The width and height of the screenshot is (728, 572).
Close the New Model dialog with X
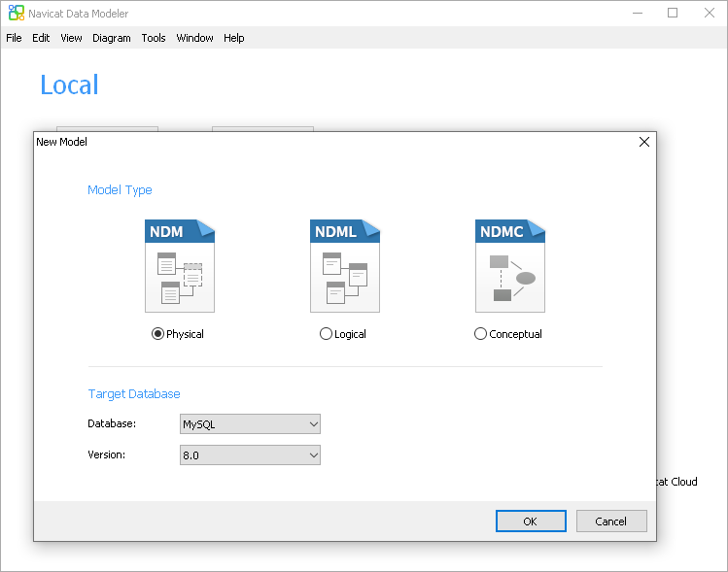click(x=644, y=142)
